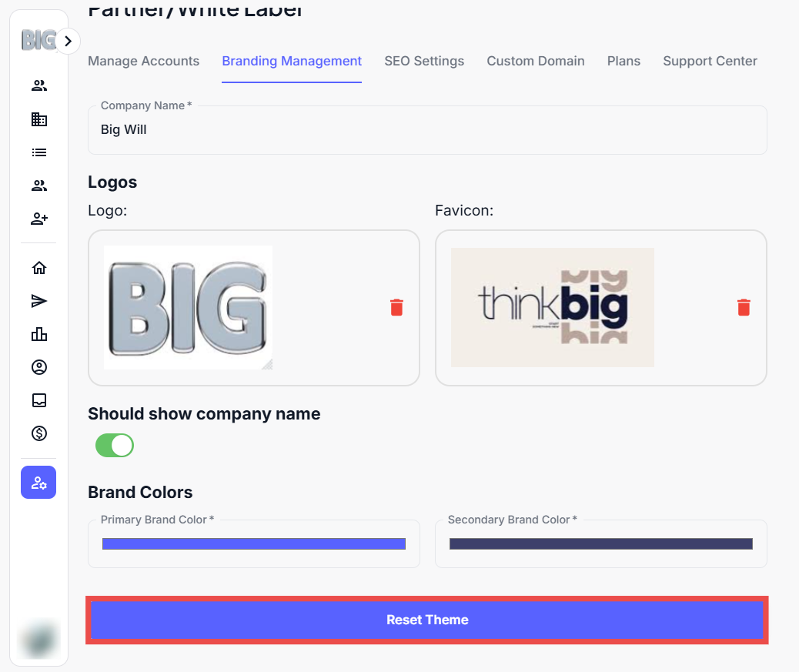This screenshot has height=672, width=799.
Task: Delete the think big favicon image
Action: click(x=744, y=308)
